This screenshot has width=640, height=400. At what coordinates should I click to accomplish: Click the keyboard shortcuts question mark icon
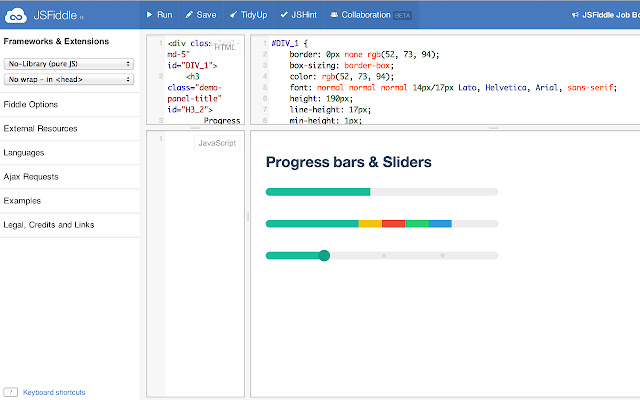click(x=11, y=392)
